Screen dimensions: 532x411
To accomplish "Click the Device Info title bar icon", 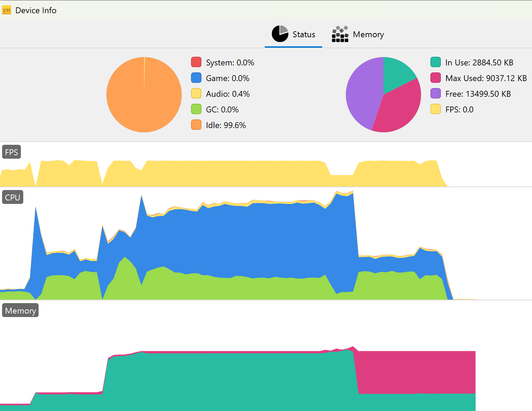I will tap(7, 10).
